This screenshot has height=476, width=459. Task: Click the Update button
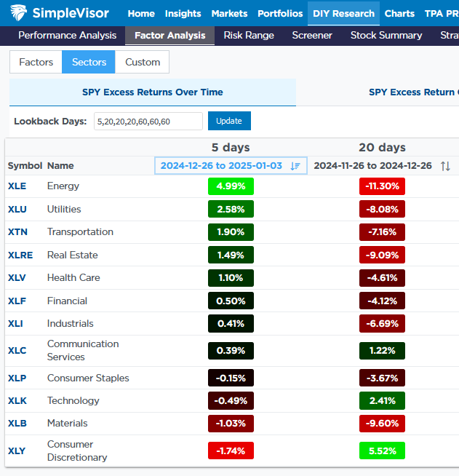coord(229,121)
